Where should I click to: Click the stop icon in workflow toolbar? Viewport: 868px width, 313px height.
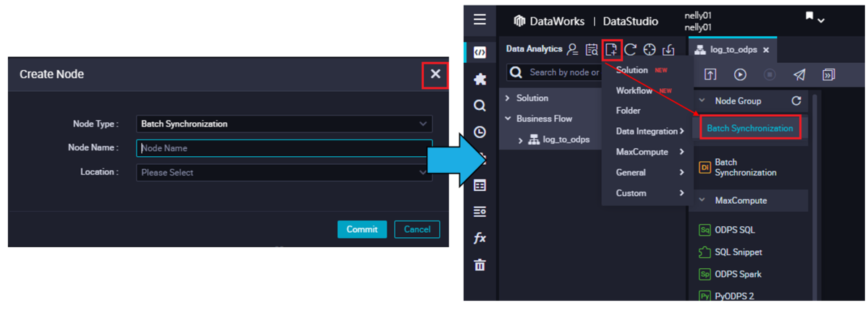point(770,74)
